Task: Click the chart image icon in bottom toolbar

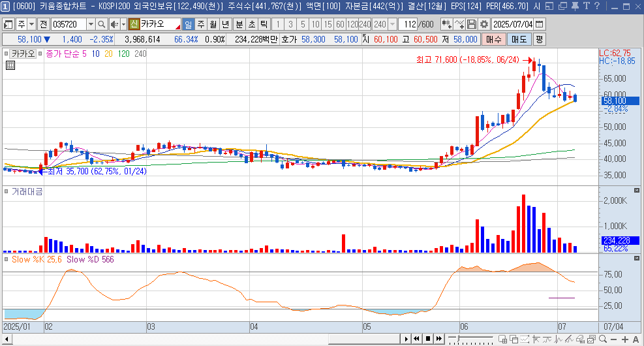Action: tap(591, 339)
